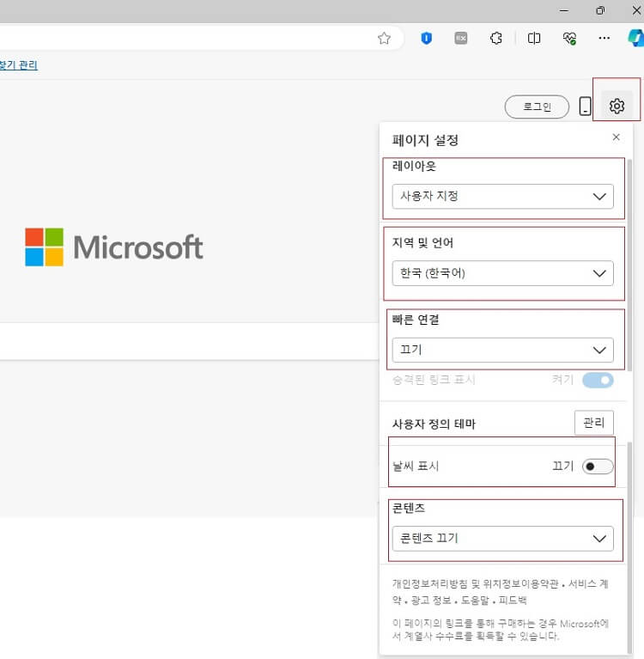Click the 관리 button for 사용자 정의 테마
The height and width of the screenshot is (659, 644).
point(593,423)
